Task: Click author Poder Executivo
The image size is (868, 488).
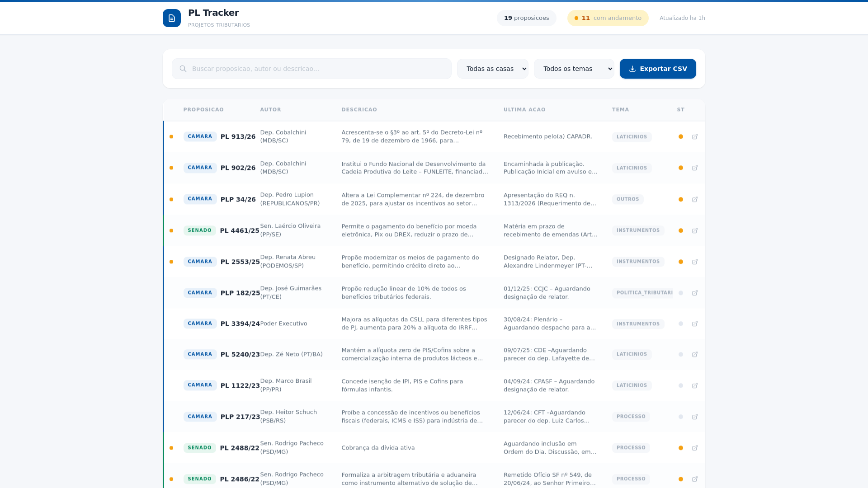Action: (283, 324)
